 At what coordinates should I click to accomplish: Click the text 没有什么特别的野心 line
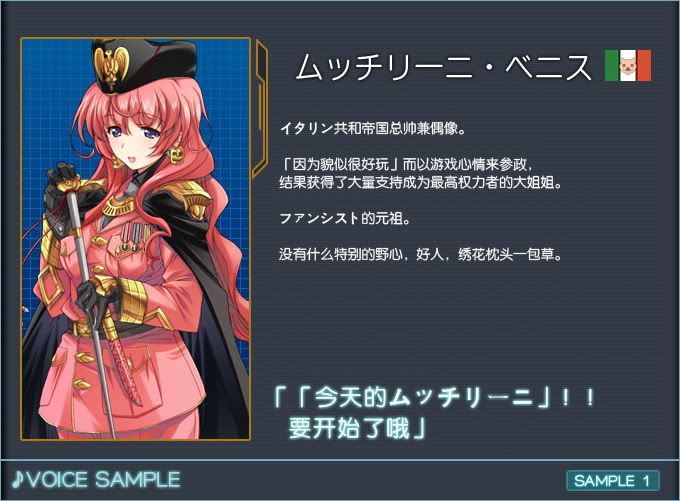coord(420,254)
